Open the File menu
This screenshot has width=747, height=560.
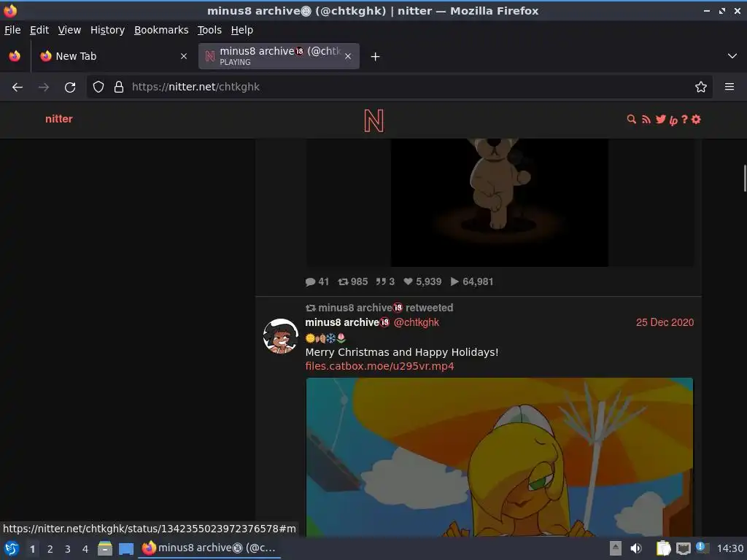point(12,30)
